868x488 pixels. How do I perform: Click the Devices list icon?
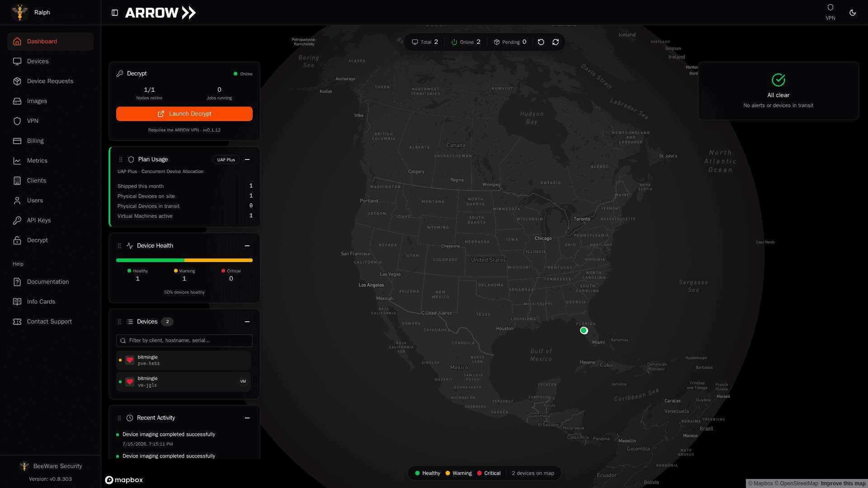130,322
